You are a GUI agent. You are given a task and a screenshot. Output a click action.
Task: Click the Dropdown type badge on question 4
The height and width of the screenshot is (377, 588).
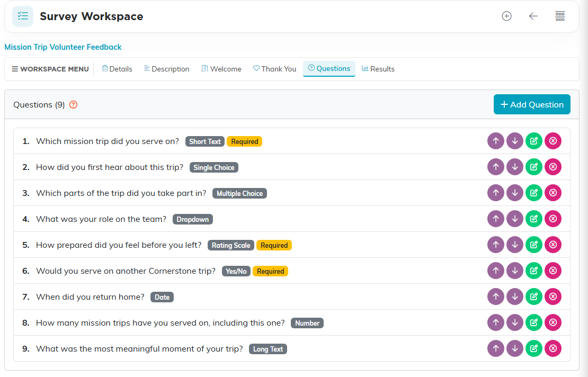pos(193,219)
